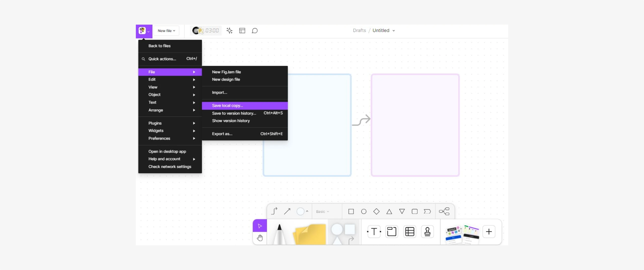
Task: Pick the yellow sticky note tool
Action: coord(310,234)
